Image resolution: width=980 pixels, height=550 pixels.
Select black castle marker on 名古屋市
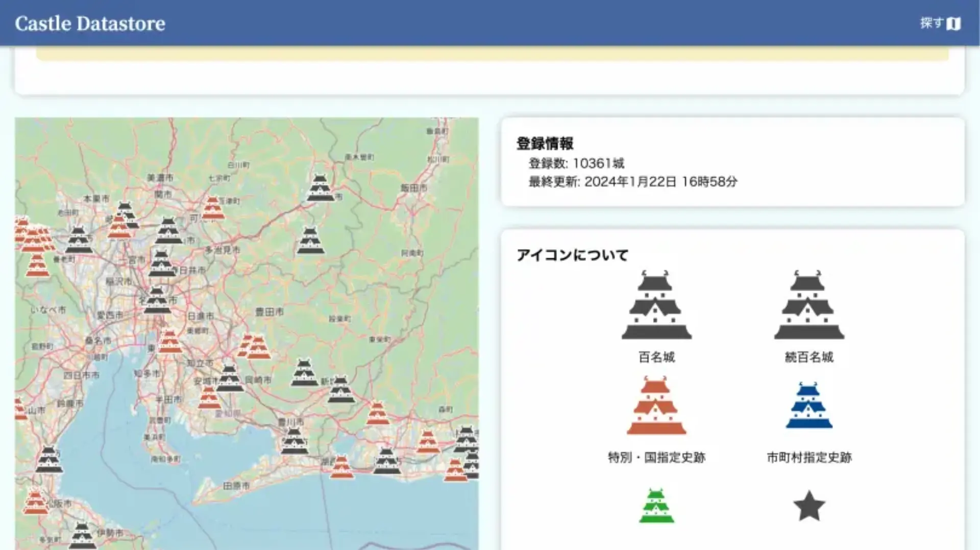[x=157, y=301]
